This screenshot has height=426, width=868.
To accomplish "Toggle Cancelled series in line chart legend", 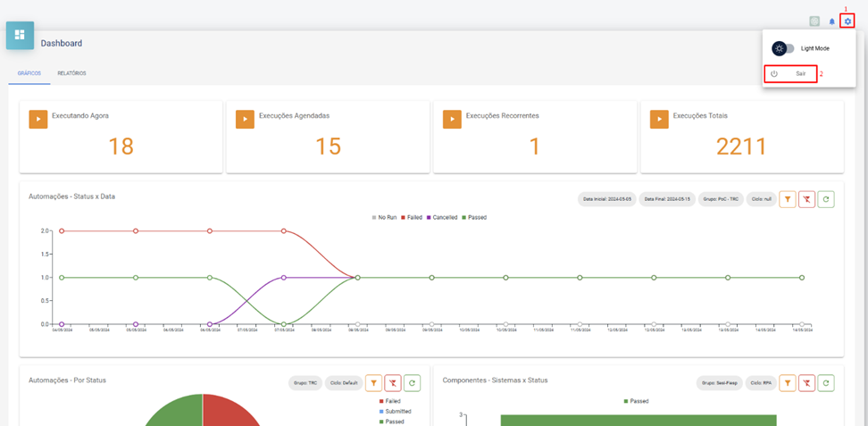I will point(442,218).
